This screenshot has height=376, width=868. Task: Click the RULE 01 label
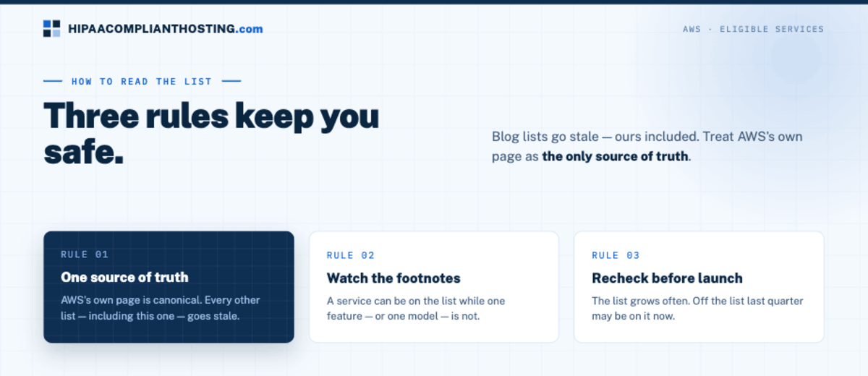click(x=85, y=255)
